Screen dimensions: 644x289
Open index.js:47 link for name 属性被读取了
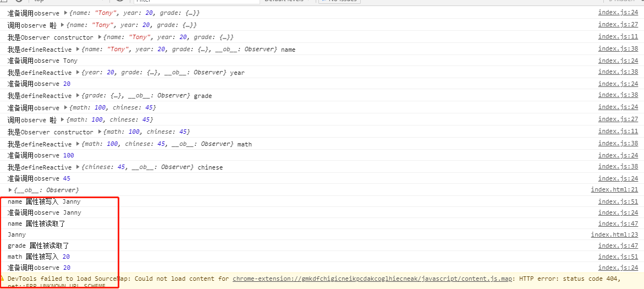coord(618,223)
